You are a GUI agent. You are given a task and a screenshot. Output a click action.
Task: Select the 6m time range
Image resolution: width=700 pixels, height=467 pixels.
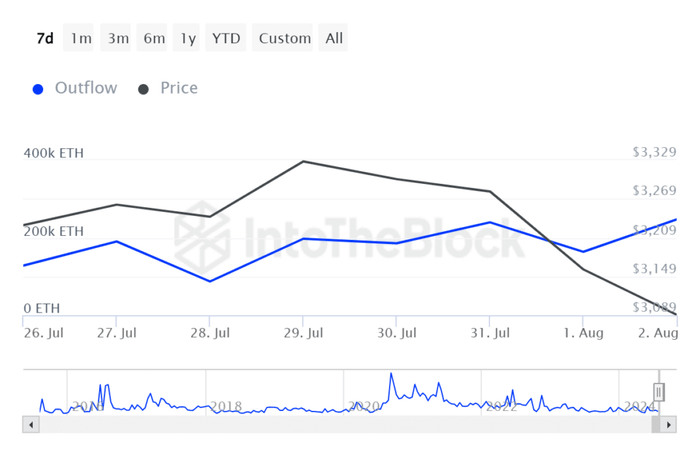(x=154, y=38)
